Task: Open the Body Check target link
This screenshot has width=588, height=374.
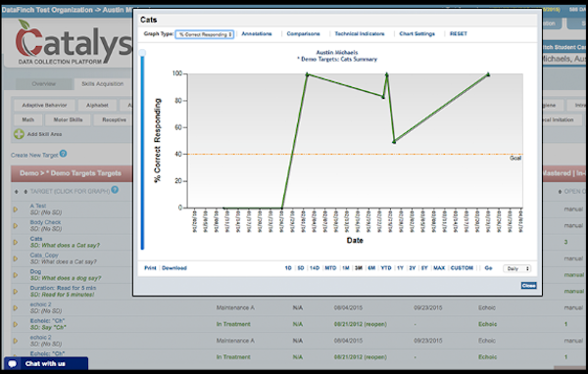Action: [45, 222]
